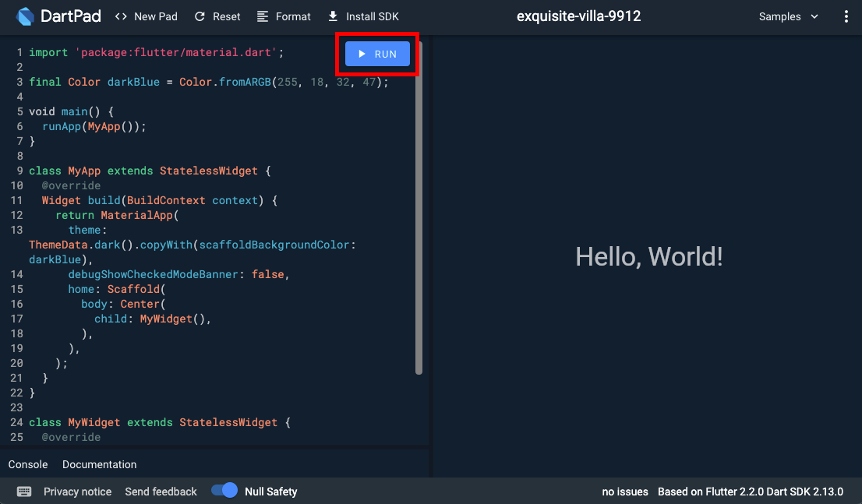Click 'darkBlue' in line 3

click(x=133, y=82)
